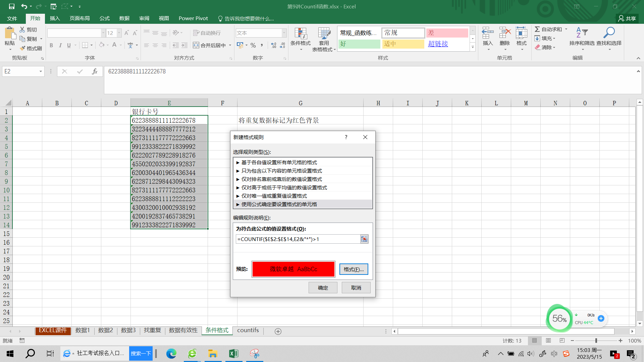Confirm the rule with 确定 button

click(323, 288)
